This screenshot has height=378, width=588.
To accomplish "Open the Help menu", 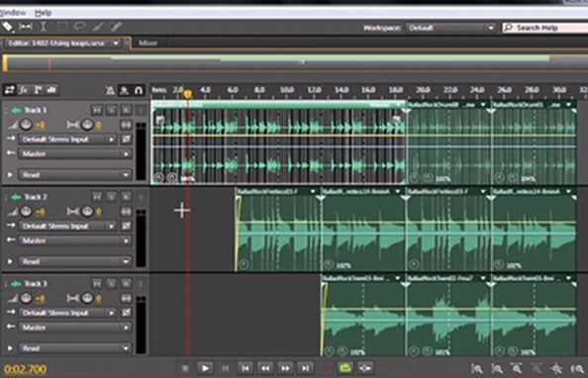I will 43,13.
